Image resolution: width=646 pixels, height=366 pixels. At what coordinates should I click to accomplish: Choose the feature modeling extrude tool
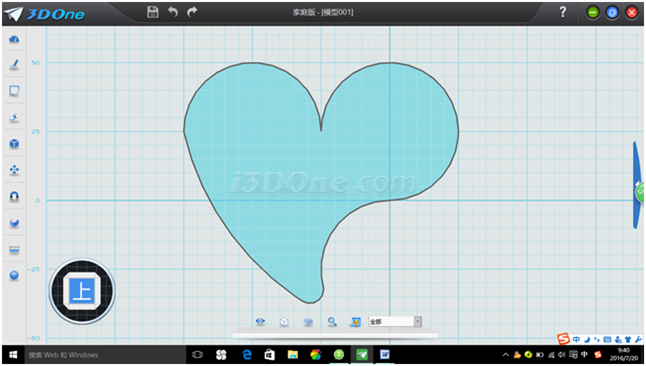[x=14, y=118]
